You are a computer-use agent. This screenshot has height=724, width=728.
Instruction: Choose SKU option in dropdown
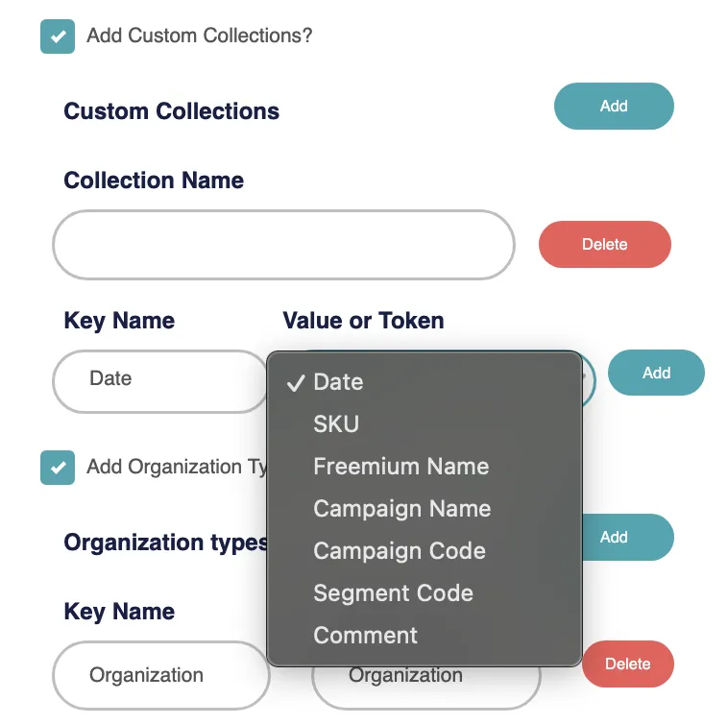click(336, 424)
